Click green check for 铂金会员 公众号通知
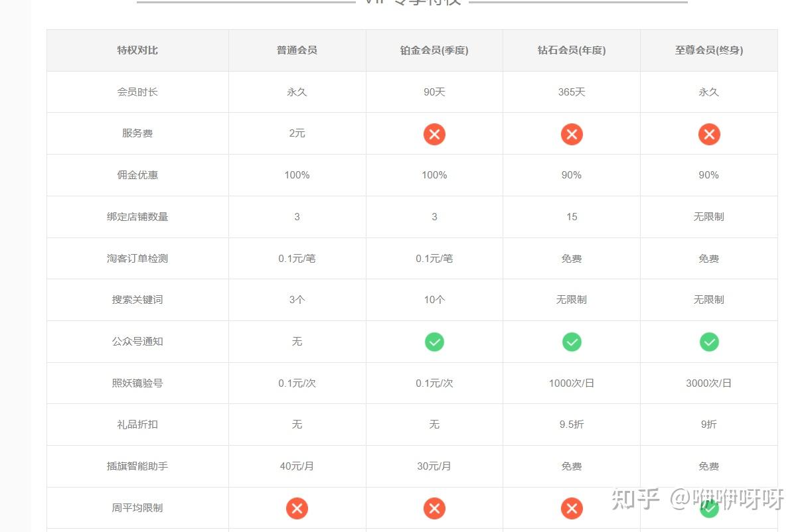Image resolution: width=804 pixels, height=532 pixels. (434, 342)
